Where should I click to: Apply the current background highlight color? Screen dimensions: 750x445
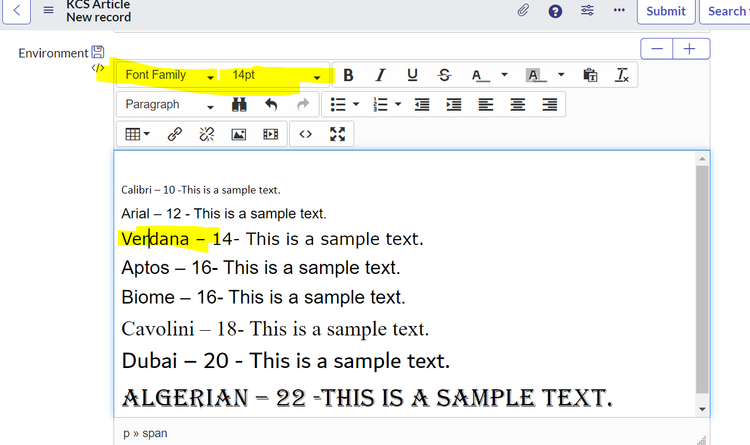click(535, 75)
